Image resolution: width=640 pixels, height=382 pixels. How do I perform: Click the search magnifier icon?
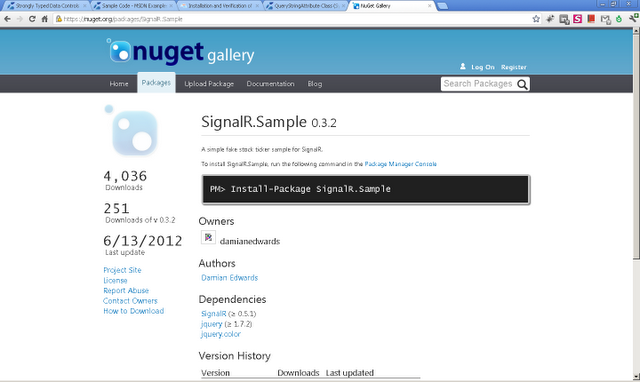coord(522,84)
